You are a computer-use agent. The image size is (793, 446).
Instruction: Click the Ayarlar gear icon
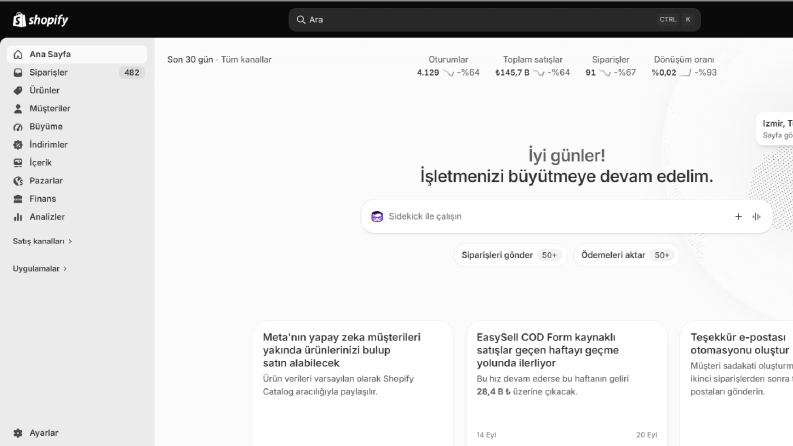pos(18,433)
